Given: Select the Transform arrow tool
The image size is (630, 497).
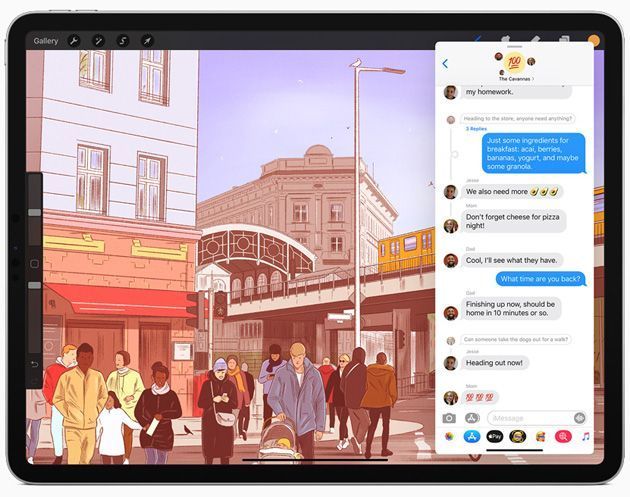Looking at the screenshot, I should [x=148, y=41].
